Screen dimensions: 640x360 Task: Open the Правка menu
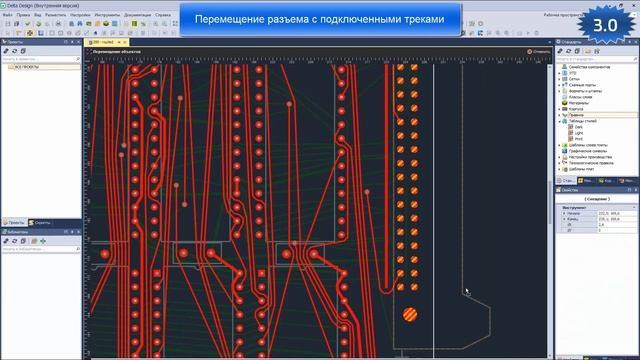tap(23, 15)
